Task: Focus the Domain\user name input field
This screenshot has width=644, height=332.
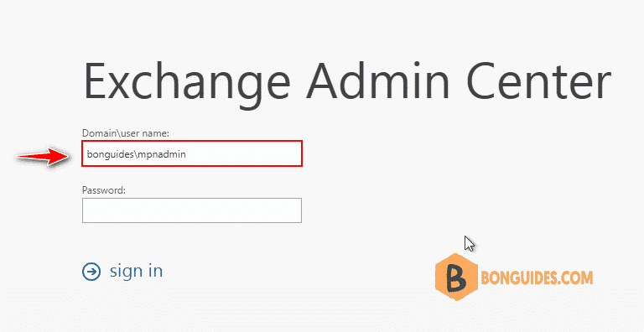Action: [192, 153]
